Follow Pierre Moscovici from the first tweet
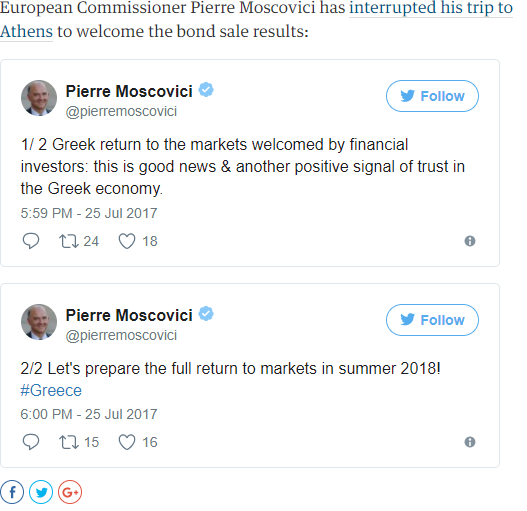527x511 pixels. pos(432,96)
